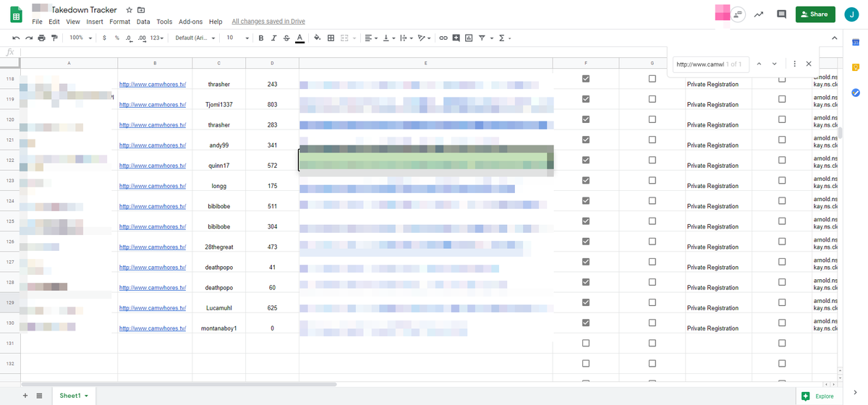Check column G checkbox in row 119
The width and height of the screenshot is (868, 405).
[652, 99]
